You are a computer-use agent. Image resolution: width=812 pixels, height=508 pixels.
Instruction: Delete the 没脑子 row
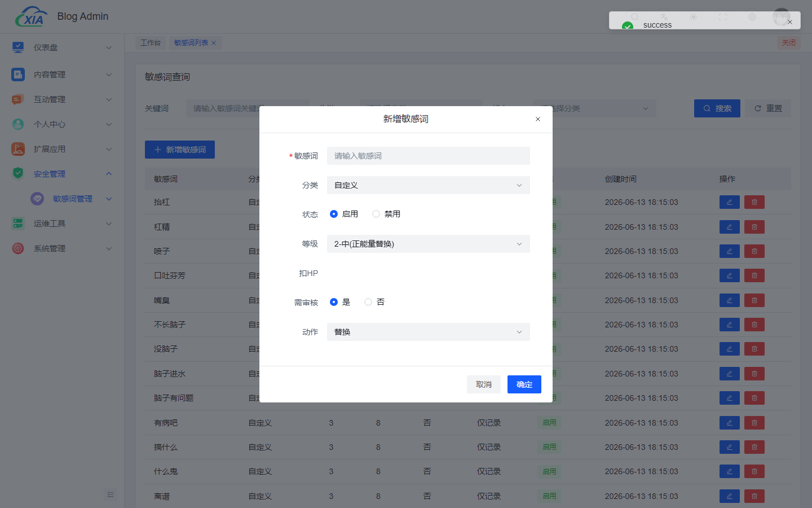tap(754, 349)
